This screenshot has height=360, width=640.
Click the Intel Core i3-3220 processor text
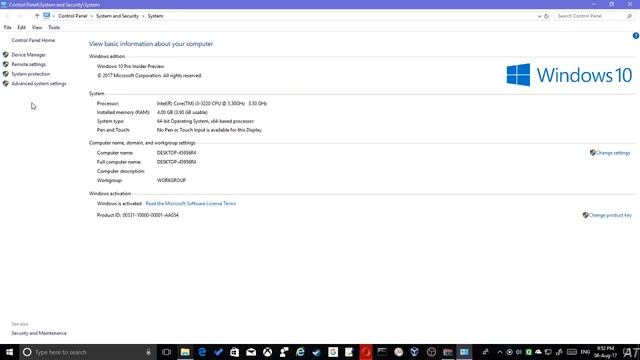point(212,104)
